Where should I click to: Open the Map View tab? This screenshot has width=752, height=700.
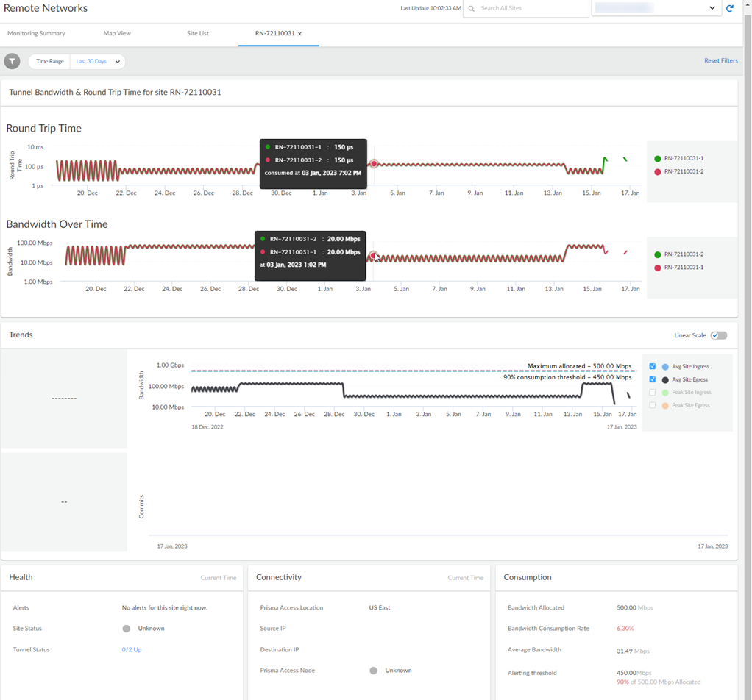(x=117, y=34)
